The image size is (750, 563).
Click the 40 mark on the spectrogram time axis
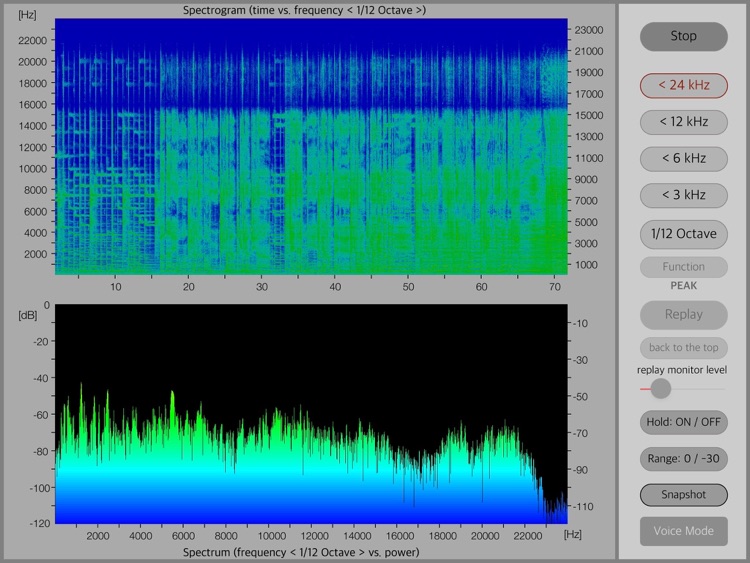[x=335, y=287]
